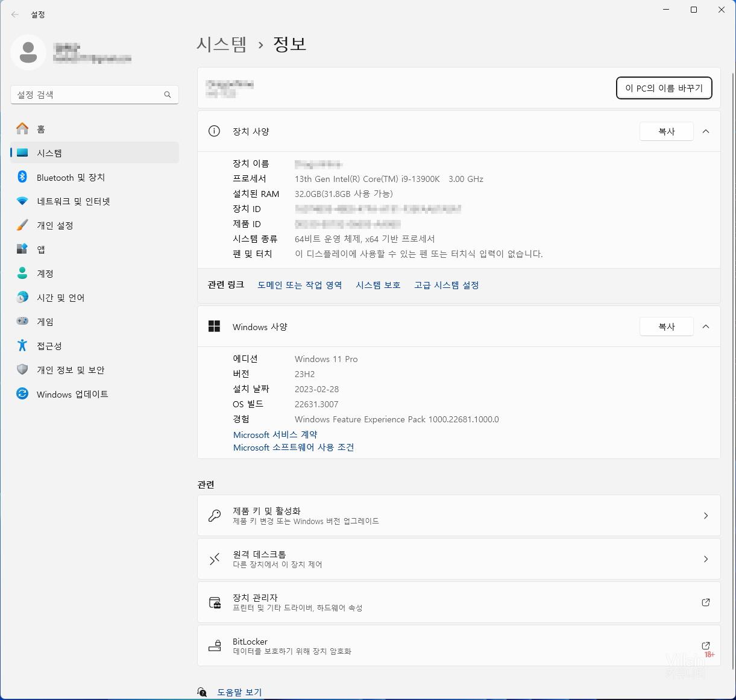Open 제품 키 및 활성화 via chevron

click(x=706, y=516)
